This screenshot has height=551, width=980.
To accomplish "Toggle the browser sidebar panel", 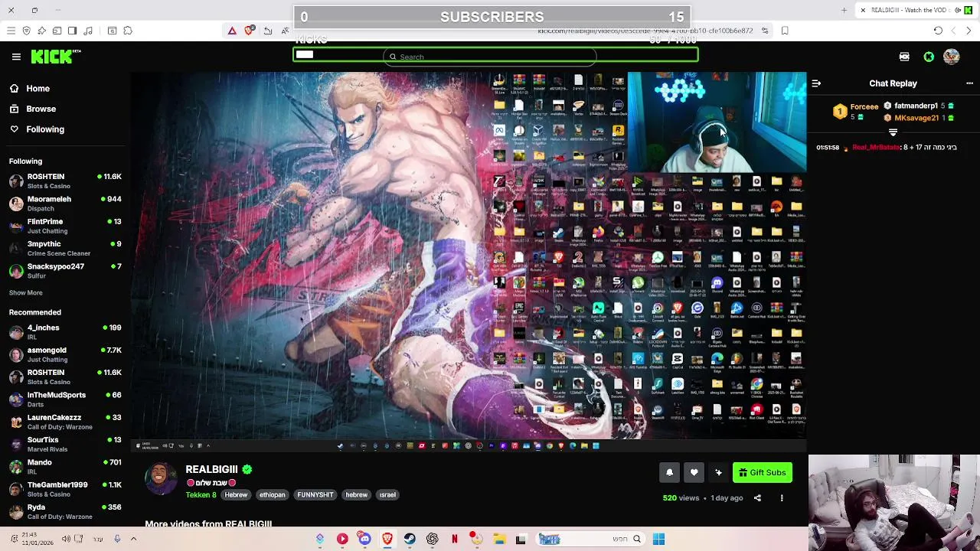I will (x=72, y=31).
